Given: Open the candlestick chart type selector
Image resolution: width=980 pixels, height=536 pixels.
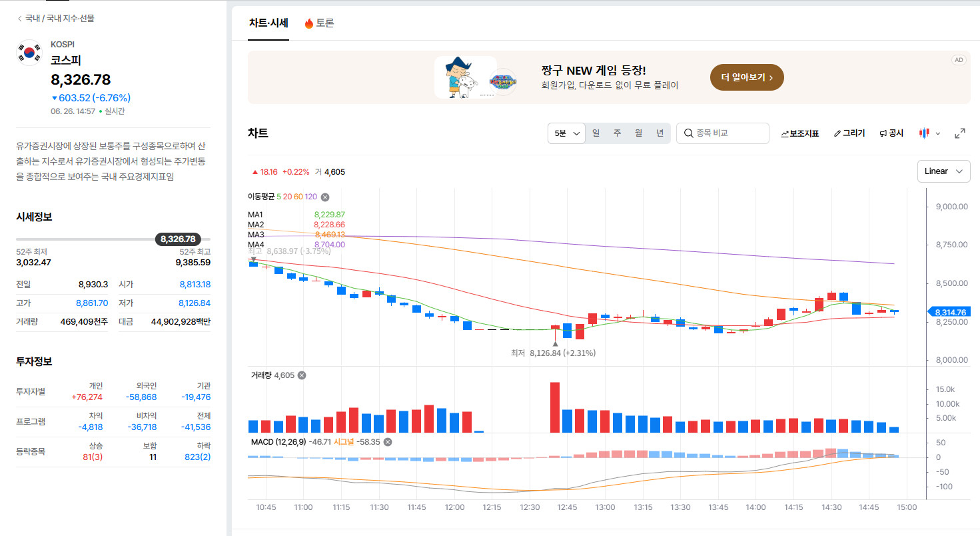Looking at the screenshot, I should 929,133.
